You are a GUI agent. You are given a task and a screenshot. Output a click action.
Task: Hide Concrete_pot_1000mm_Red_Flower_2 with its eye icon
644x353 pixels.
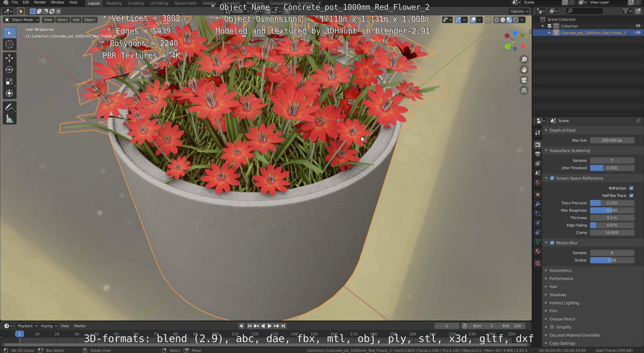638,33
